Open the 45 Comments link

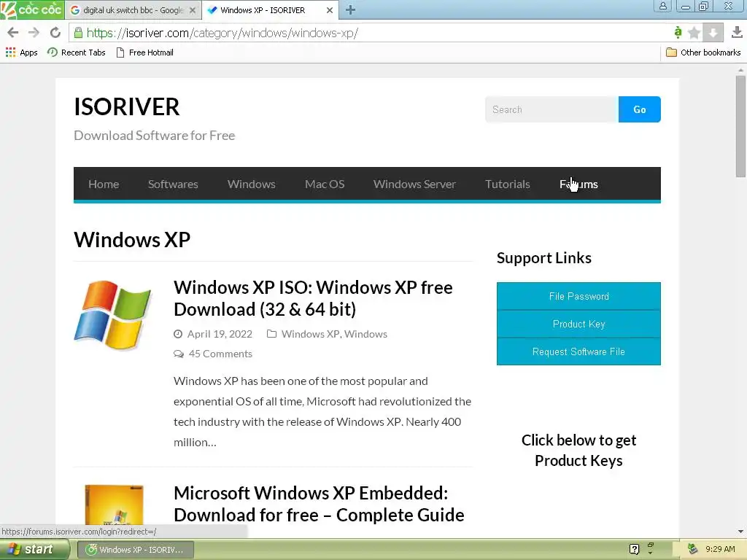click(220, 354)
